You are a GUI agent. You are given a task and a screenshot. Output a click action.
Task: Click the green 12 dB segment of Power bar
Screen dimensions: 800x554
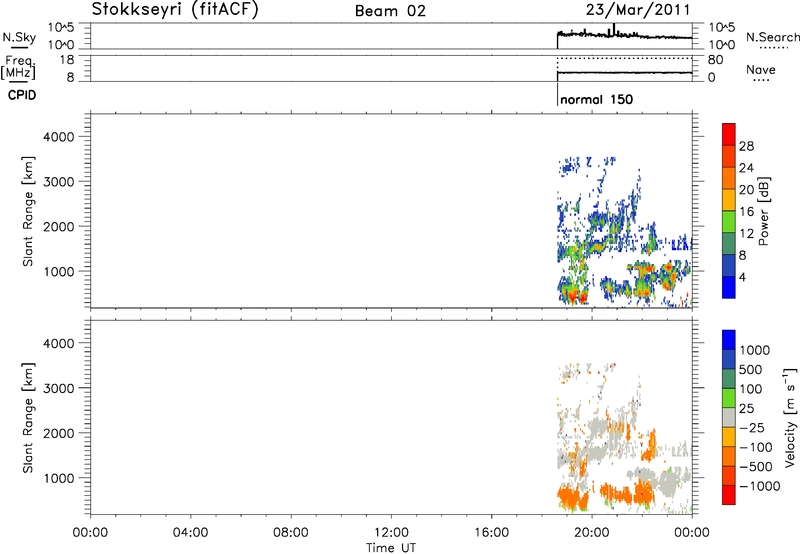[x=729, y=221]
